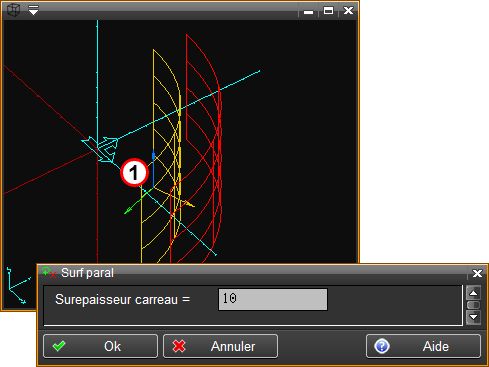Select the yellow surface patch wireframe
The height and width of the screenshot is (367, 489).
(162, 157)
